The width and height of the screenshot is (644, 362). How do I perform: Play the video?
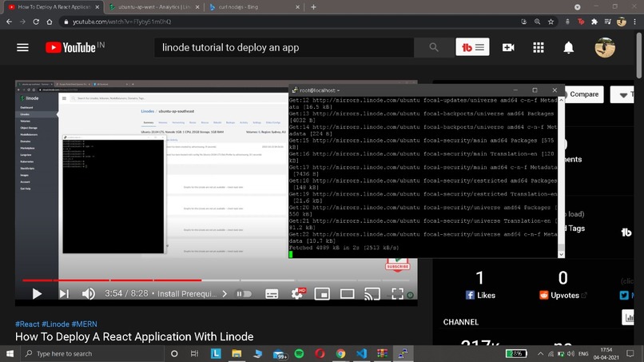click(x=37, y=294)
